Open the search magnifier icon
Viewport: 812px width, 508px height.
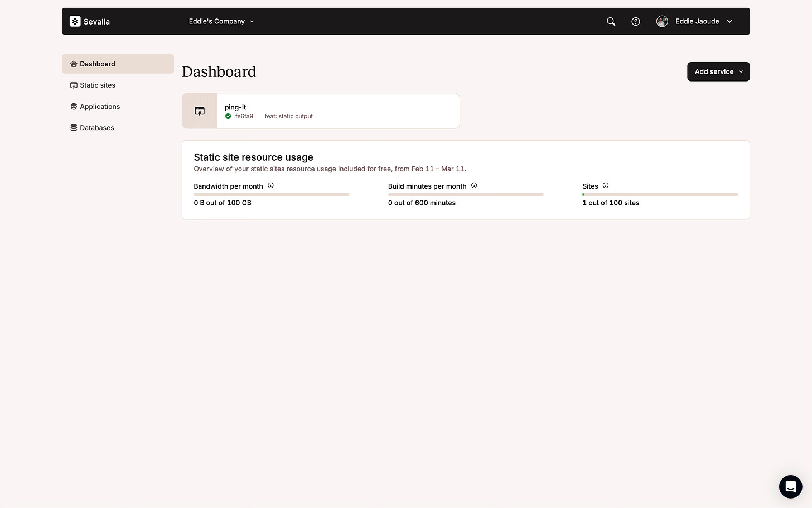pyautogui.click(x=611, y=21)
